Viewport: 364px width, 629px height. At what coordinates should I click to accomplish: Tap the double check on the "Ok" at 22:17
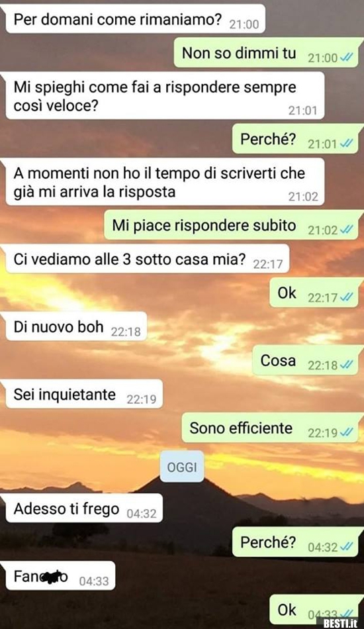pyautogui.click(x=346, y=297)
